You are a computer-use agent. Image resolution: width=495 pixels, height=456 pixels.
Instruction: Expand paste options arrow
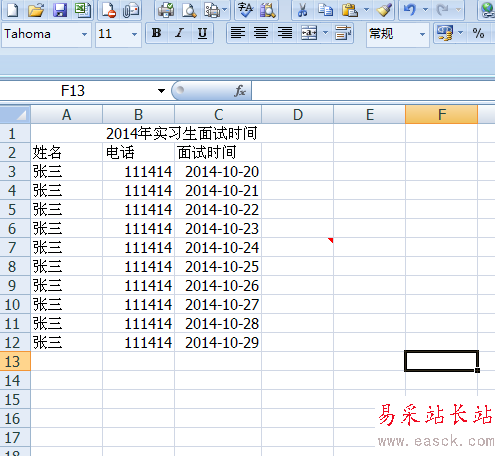point(366,10)
